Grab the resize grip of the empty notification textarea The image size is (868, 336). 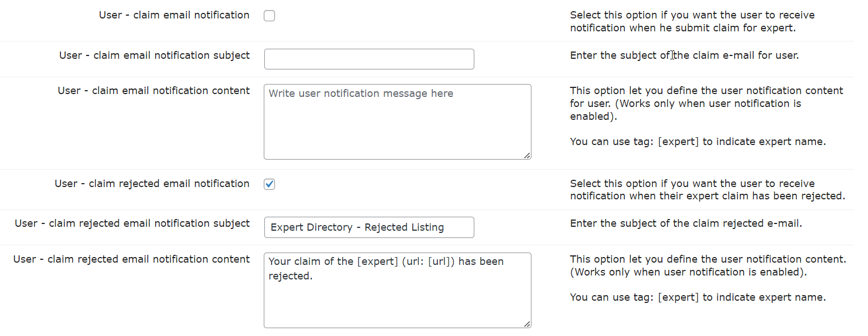527,156
